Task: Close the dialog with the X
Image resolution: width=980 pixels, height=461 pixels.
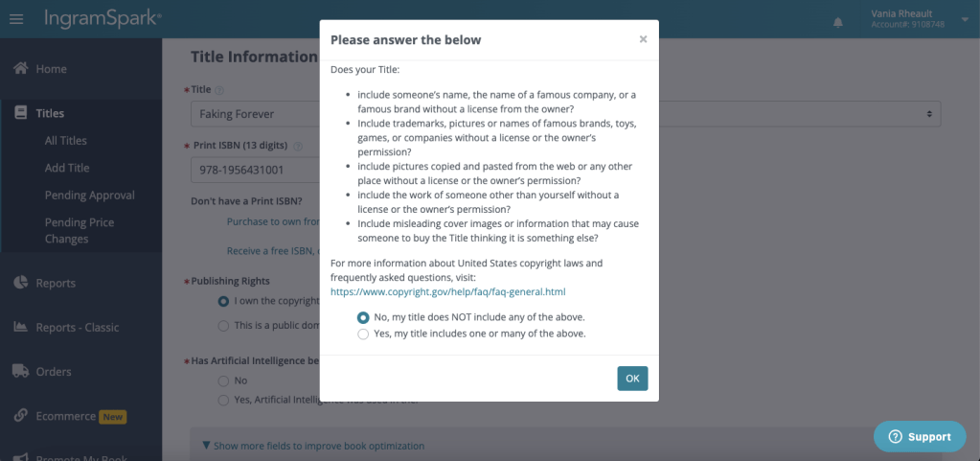Action: coord(643,39)
